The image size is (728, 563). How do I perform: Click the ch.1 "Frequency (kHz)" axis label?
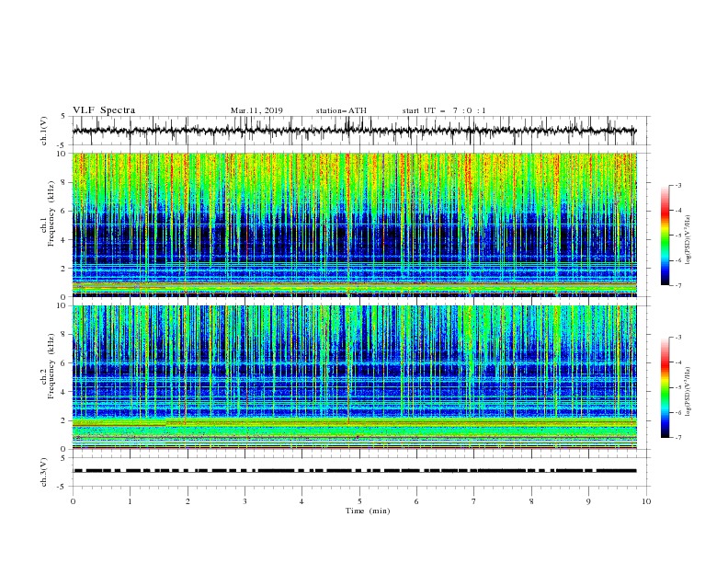(x=51, y=214)
